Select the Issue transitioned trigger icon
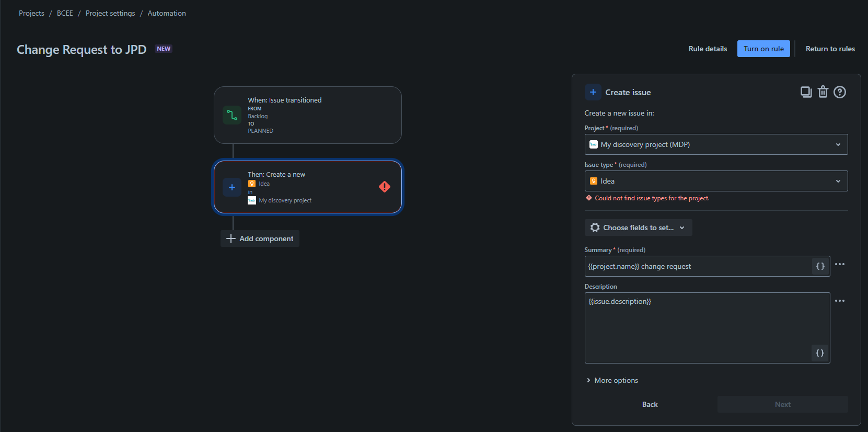Image resolution: width=868 pixels, height=432 pixels. point(232,115)
